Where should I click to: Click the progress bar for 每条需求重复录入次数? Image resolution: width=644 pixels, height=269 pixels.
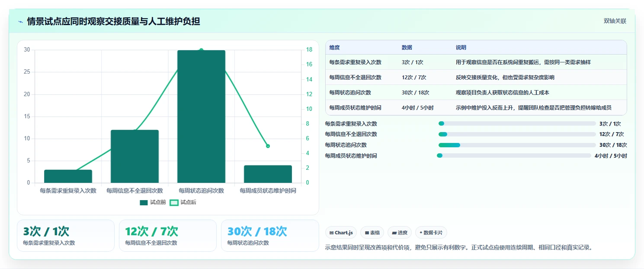[x=517, y=123]
